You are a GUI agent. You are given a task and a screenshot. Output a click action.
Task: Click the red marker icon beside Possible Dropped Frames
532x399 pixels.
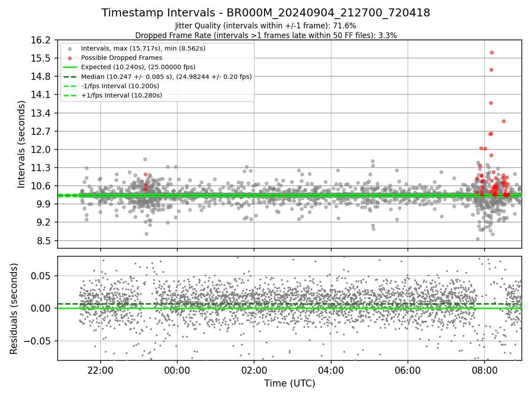click(70, 58)
